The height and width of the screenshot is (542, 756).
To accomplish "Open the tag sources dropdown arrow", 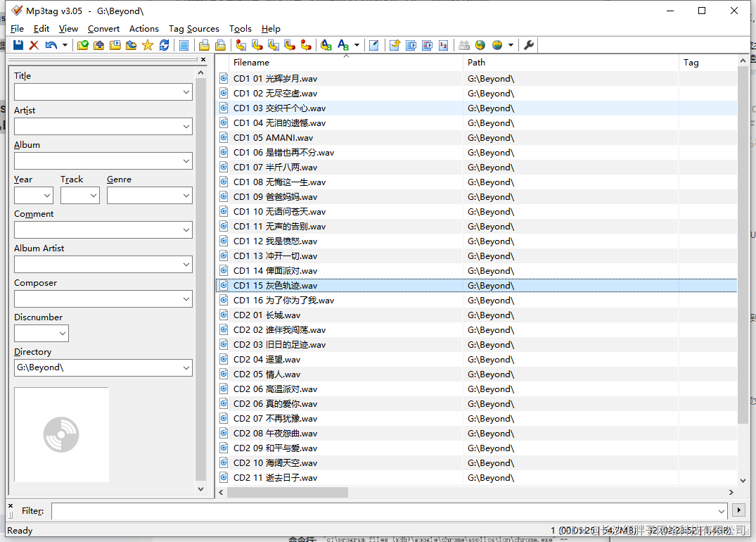I will (x=511, y=45).
